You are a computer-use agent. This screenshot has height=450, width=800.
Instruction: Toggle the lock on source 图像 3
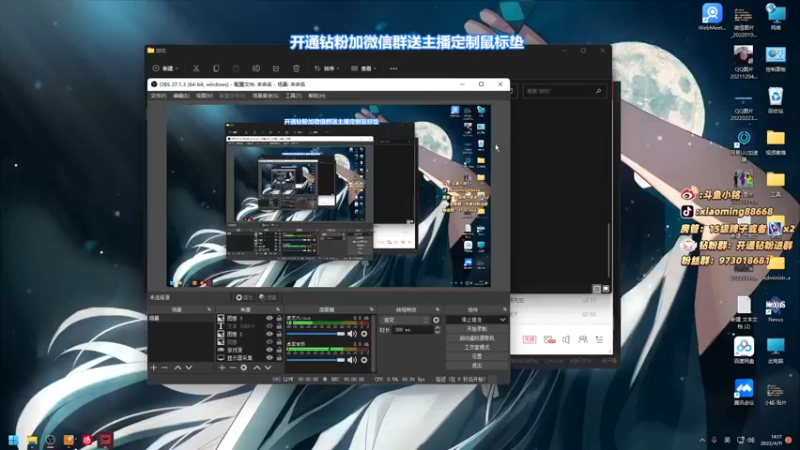coord(279,318)
